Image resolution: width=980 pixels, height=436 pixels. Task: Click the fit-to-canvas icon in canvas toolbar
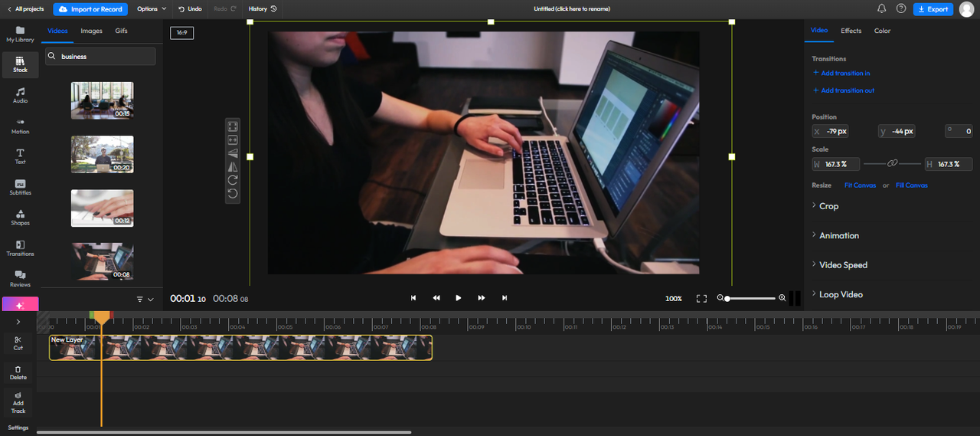234,126
